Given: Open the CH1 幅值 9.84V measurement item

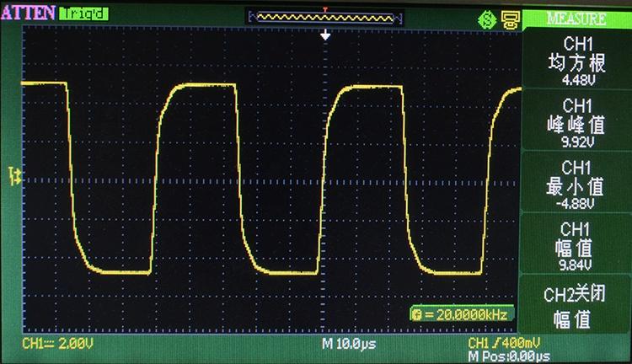Looking at the screenshot, I should click(x=576, y=244).
